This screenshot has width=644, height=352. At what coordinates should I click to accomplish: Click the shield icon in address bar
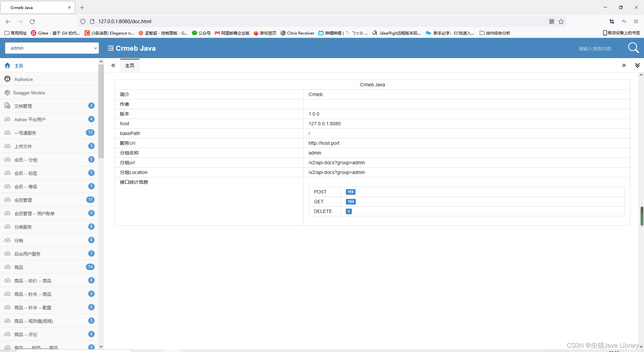tap(83, 21)
